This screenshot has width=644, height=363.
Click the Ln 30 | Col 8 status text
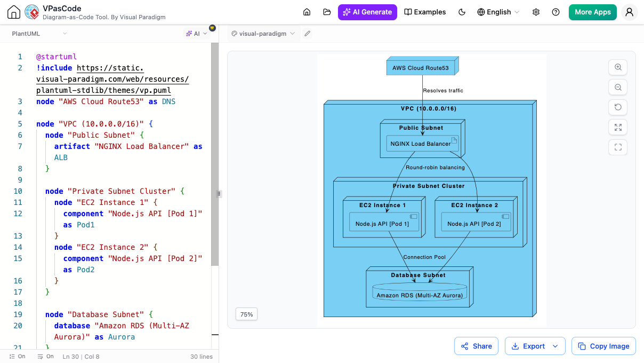point(81,356)
